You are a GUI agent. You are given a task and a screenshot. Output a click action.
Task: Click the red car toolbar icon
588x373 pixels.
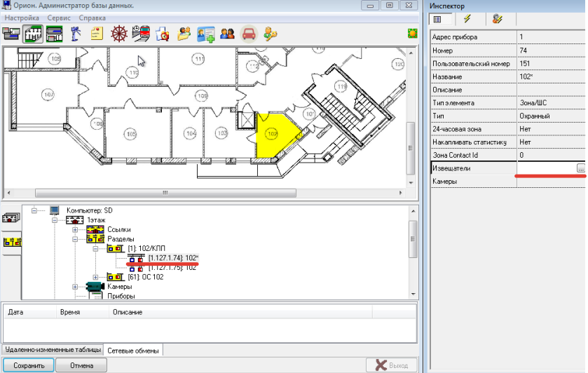[x=248, y=32]
